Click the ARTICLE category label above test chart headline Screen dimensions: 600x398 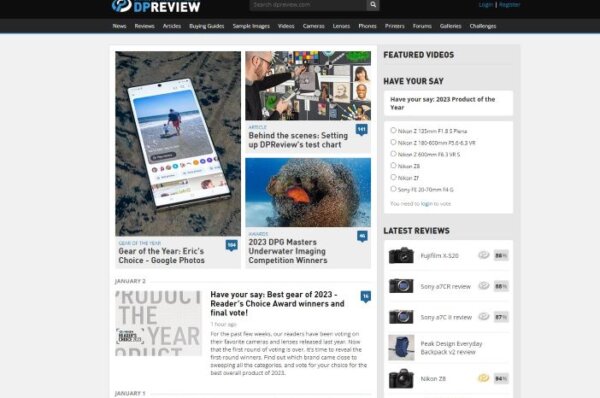tap(258, 127)
